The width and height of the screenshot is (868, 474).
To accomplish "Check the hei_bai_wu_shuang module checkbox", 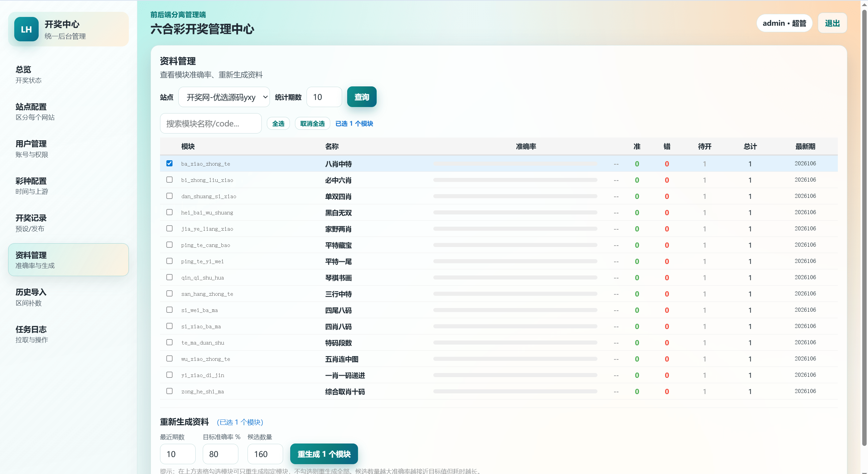I will coord(170,212).
